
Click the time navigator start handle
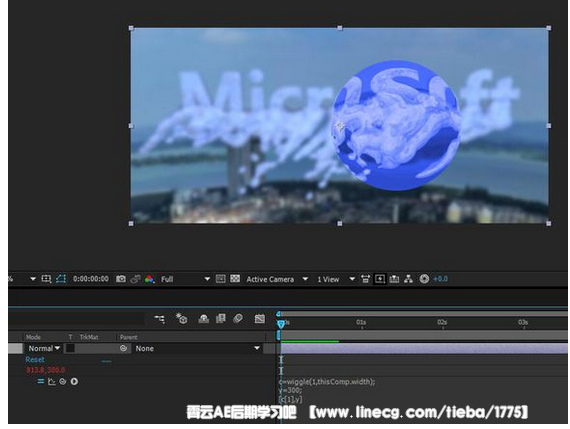click(278, 314)
